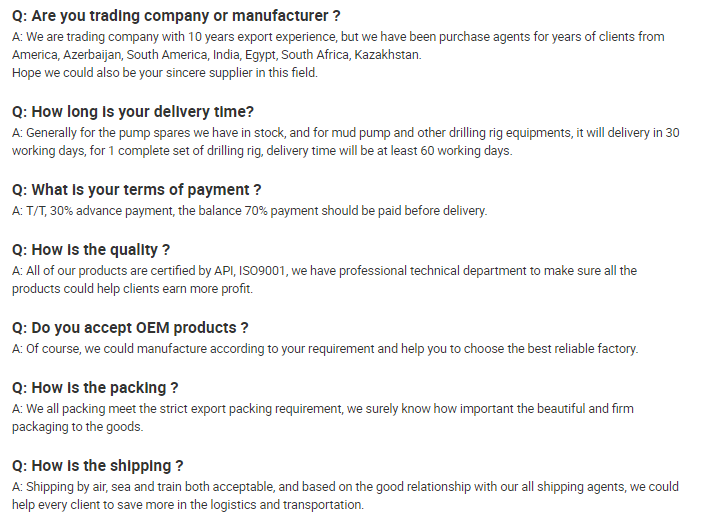Click the line about helping clients earn more profit
The image size is (705, 522).
tap(132, 288)
